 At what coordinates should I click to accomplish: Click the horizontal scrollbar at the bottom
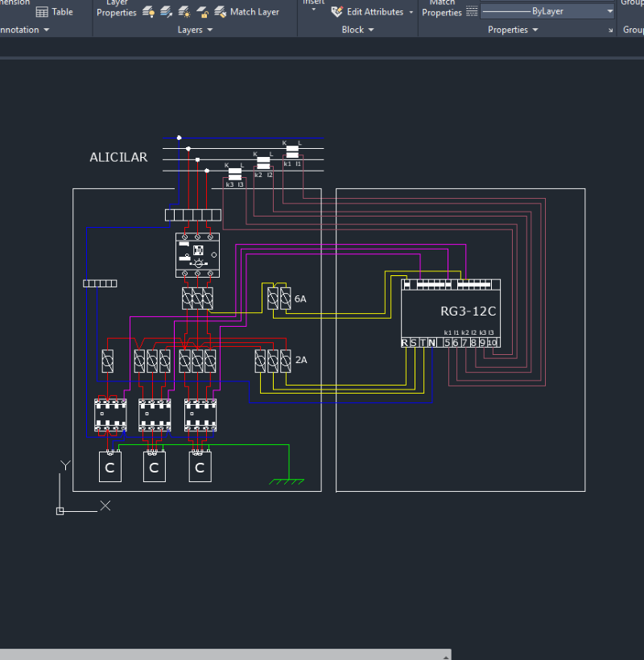pyautogui.click(x=225, y=654)
